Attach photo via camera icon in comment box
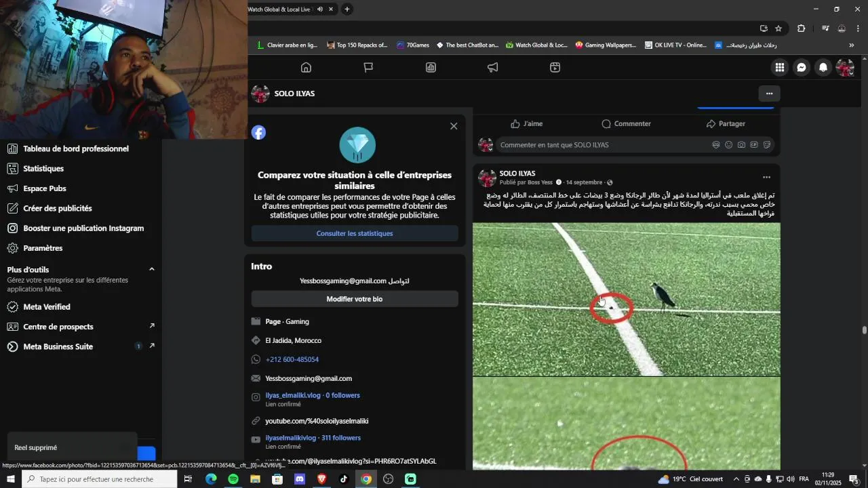The height and width of the screenshot is (488, 868). pyautogui.click(x=741, y=145)
